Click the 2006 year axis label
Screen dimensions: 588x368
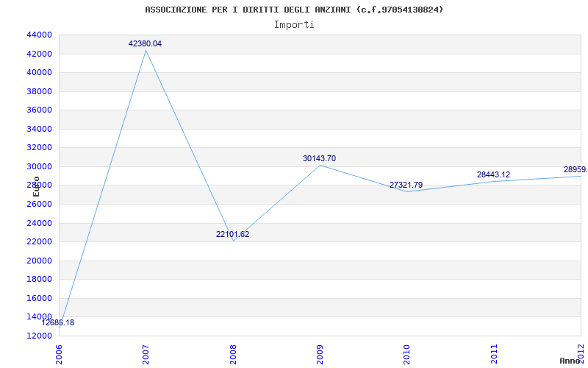60,353
